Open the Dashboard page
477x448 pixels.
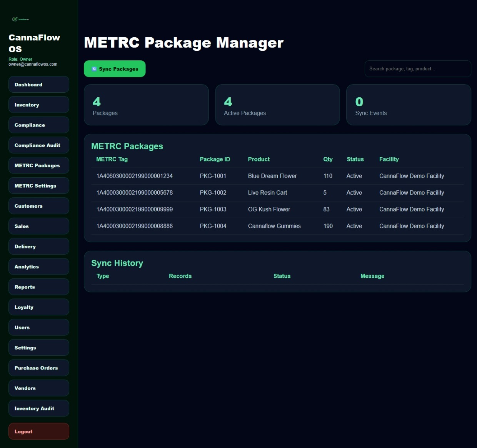click(x=39, y=85)
